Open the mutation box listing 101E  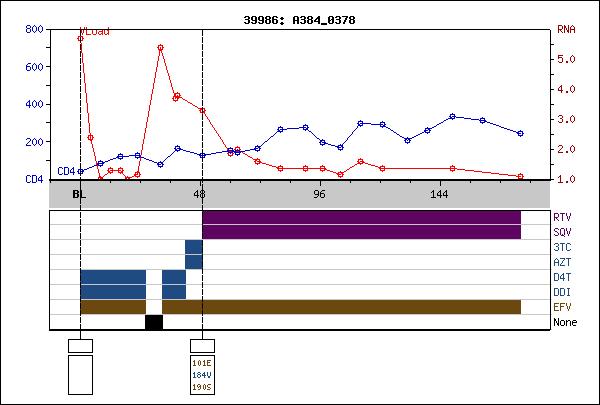click(201, 374)
